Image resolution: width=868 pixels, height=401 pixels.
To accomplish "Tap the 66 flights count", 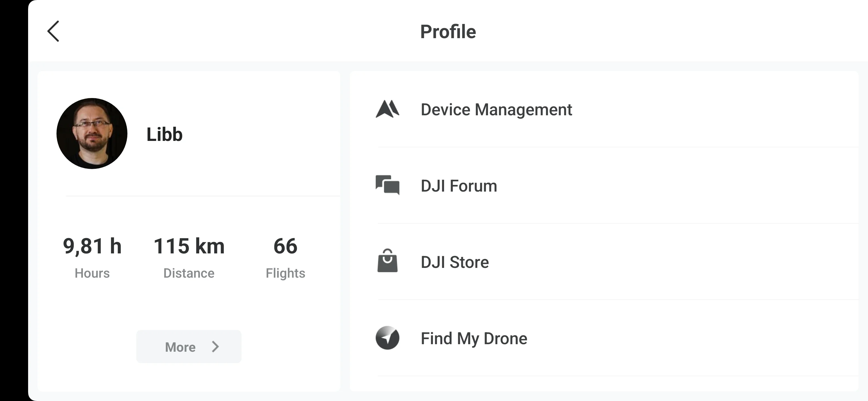I will click(x=285, y=246).
